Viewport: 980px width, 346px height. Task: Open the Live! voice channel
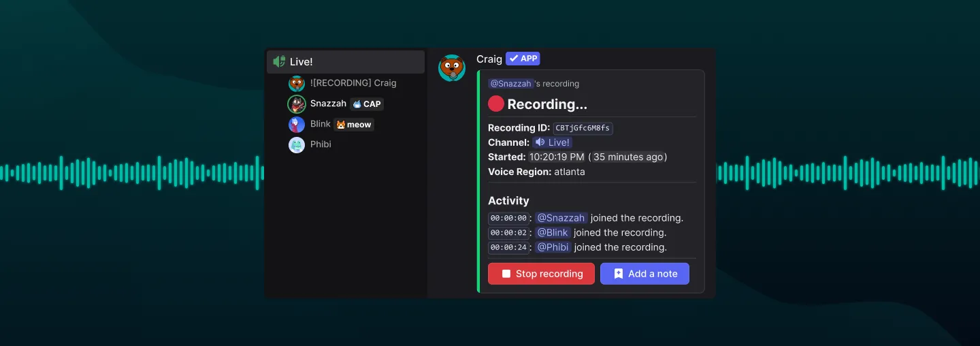(345, 62)
